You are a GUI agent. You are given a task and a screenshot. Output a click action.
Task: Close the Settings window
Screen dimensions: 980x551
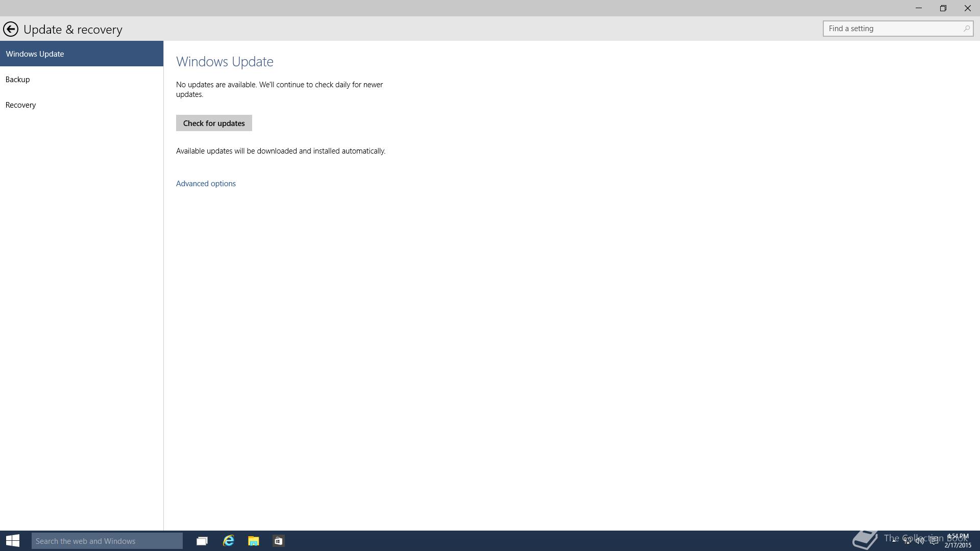coord(968,8)
